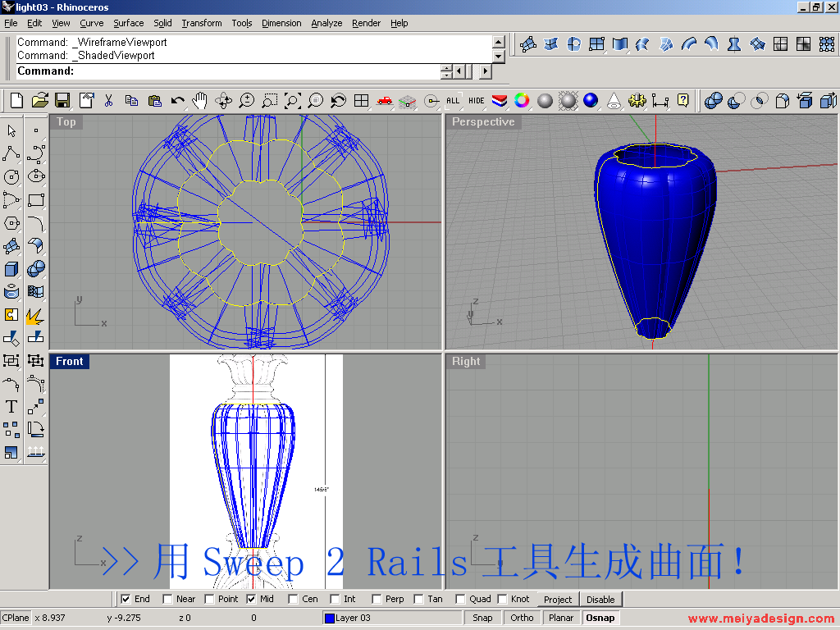
Task: Choose the Box solid tool
Action: [x=11, y=269]
